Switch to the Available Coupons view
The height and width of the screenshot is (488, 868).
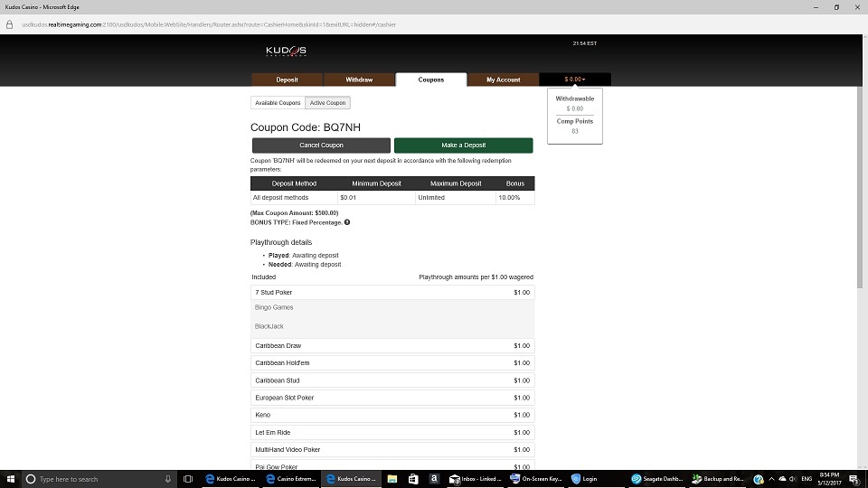[278, 103]
